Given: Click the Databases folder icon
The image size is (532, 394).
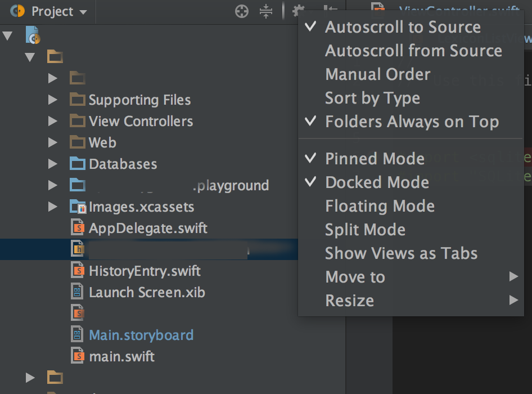Looking at the screenshot, I should (x=78, y=164).
